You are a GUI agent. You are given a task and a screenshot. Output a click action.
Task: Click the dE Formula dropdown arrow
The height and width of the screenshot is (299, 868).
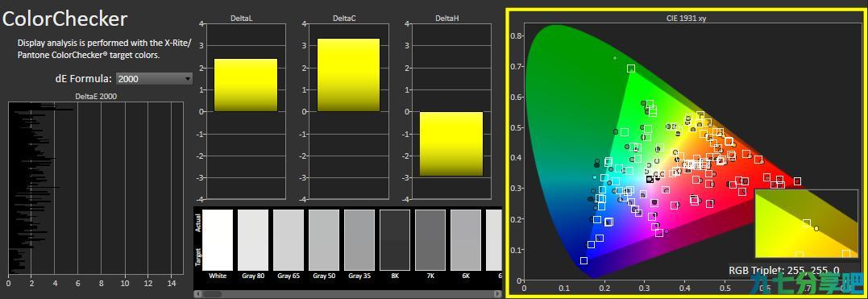tap(188, 79)
